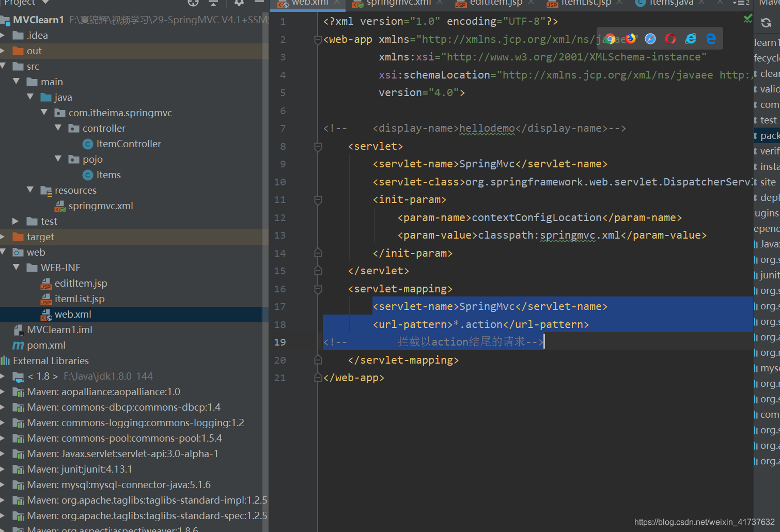The width and height of the screenshot is (780, 532).
Task: Collapse the controller package
Action: tap(58, 128)
